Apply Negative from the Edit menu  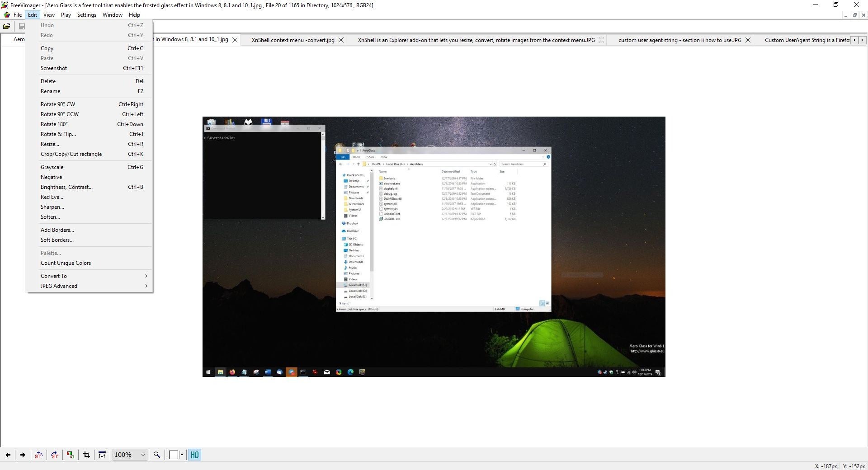90,177
